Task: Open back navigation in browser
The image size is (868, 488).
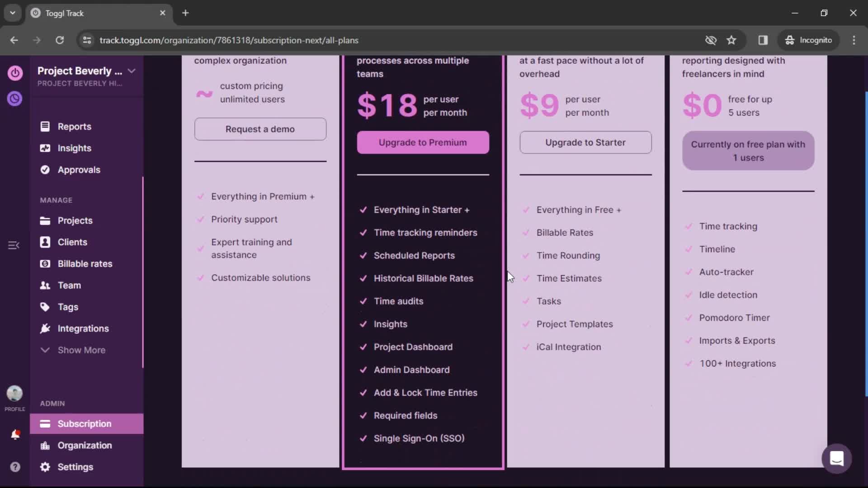Action: pos(14,40)
